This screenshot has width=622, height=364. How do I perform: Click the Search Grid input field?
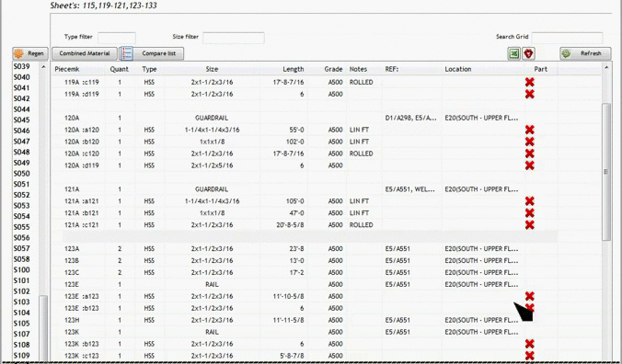point(567,38)
